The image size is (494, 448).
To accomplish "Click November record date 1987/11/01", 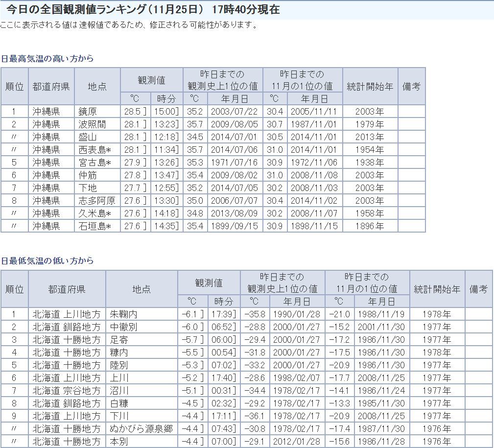I will point(314,124).
